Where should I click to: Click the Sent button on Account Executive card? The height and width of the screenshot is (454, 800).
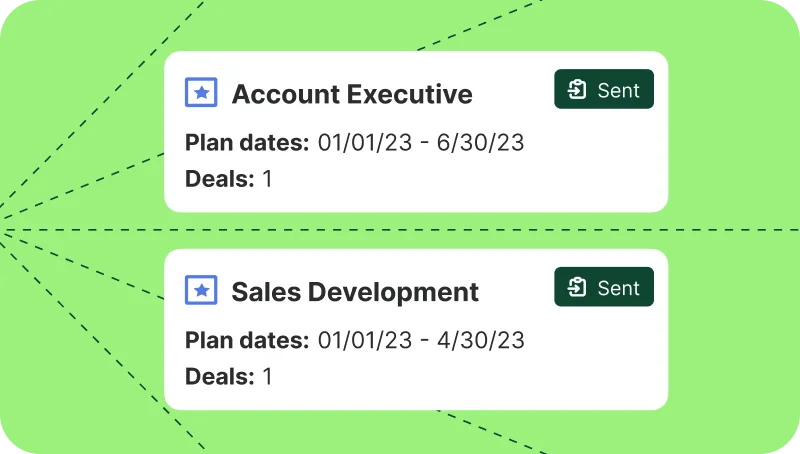(604, 89)
